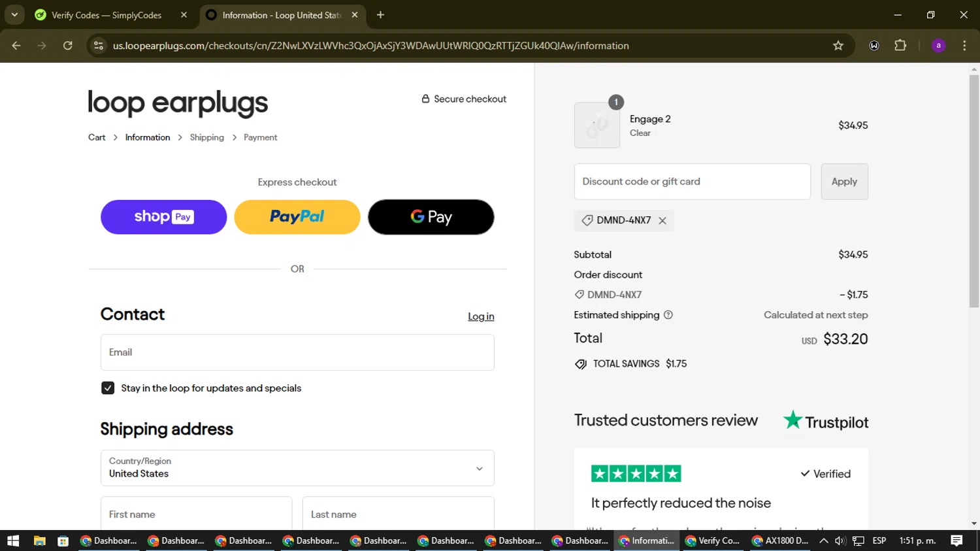Viewport: 980px width, 551px height.
Task: Show hidden system tray icons
Action: (823, 541)
